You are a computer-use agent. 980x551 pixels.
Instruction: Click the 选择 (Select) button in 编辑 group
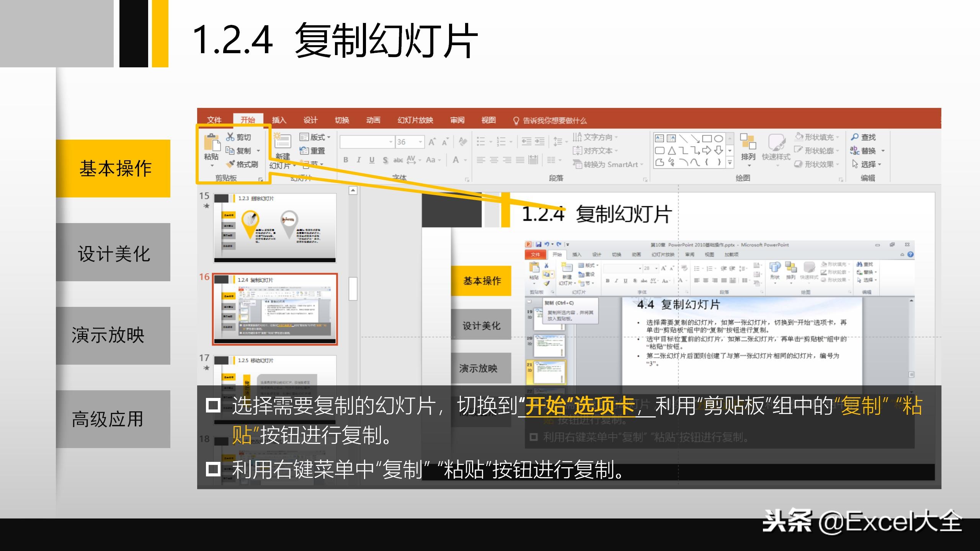(x=869, y=165)
